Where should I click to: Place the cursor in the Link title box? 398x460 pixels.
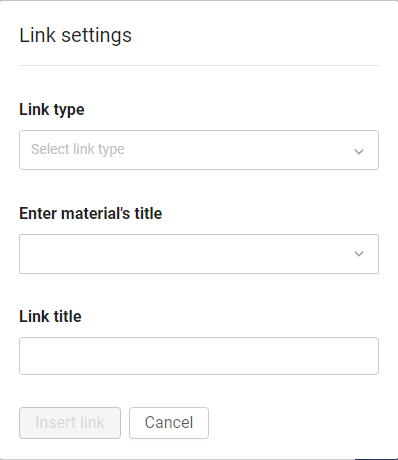click(x=199, y=356)
